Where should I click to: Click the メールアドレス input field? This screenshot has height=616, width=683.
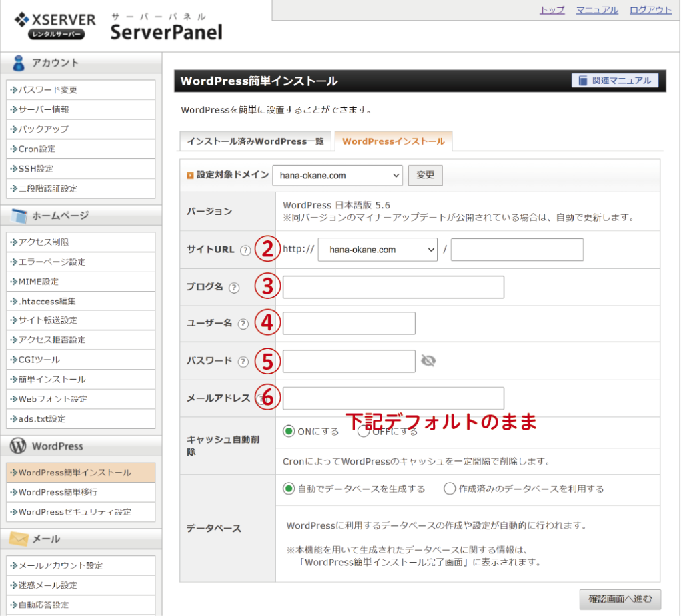pyautogui.click(x=394, y=398)
